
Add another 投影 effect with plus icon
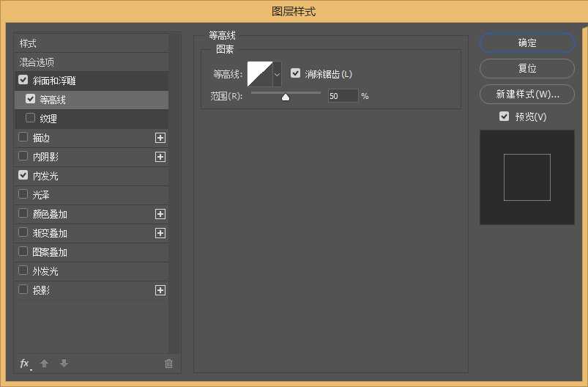(160, 290)
